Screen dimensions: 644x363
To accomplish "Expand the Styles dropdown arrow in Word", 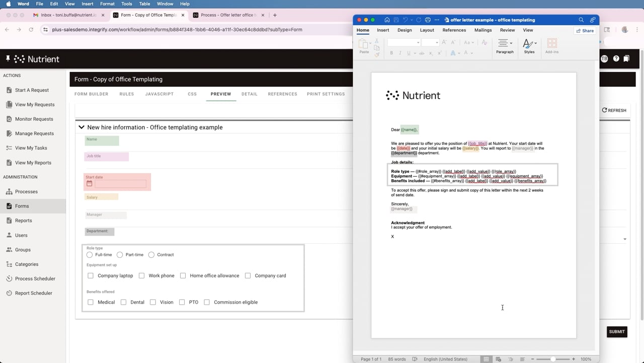I will point(535,43).
